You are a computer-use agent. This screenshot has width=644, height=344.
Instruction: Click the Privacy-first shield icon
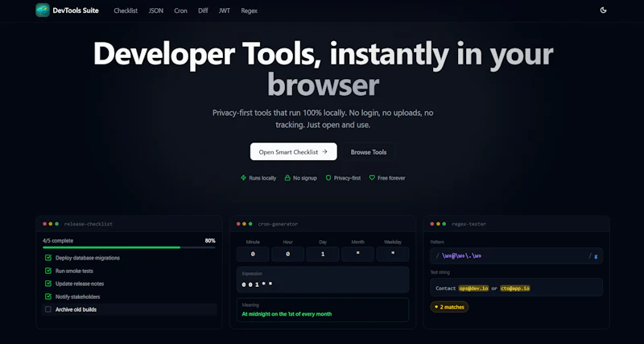[328, 178]
